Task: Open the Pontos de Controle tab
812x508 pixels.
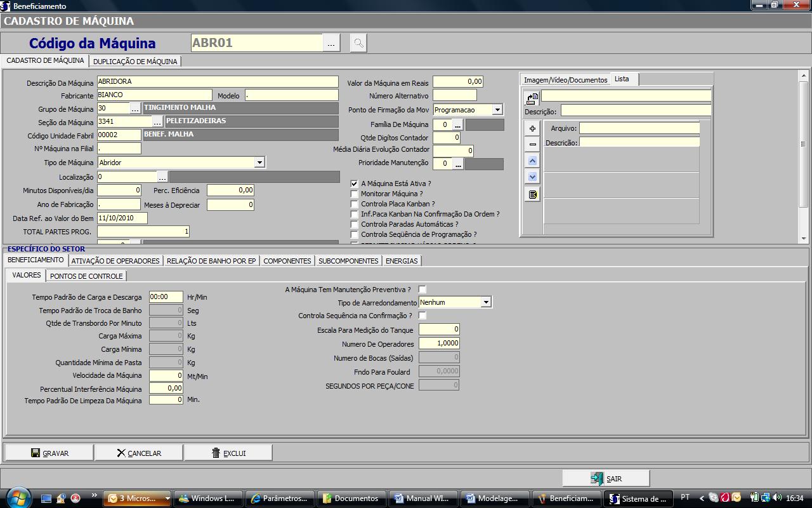Action: [x=86, y=276]
